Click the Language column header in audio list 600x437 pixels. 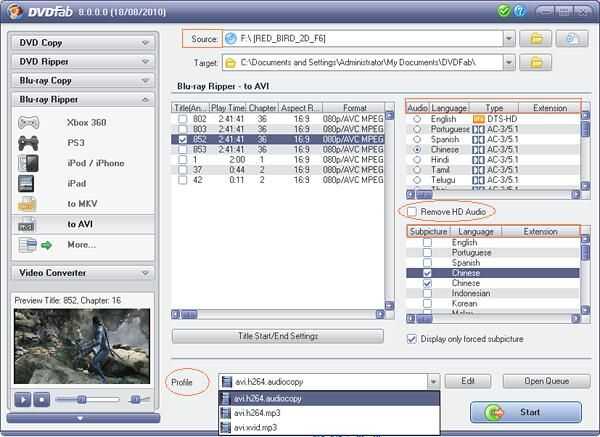tap(449, 108)
